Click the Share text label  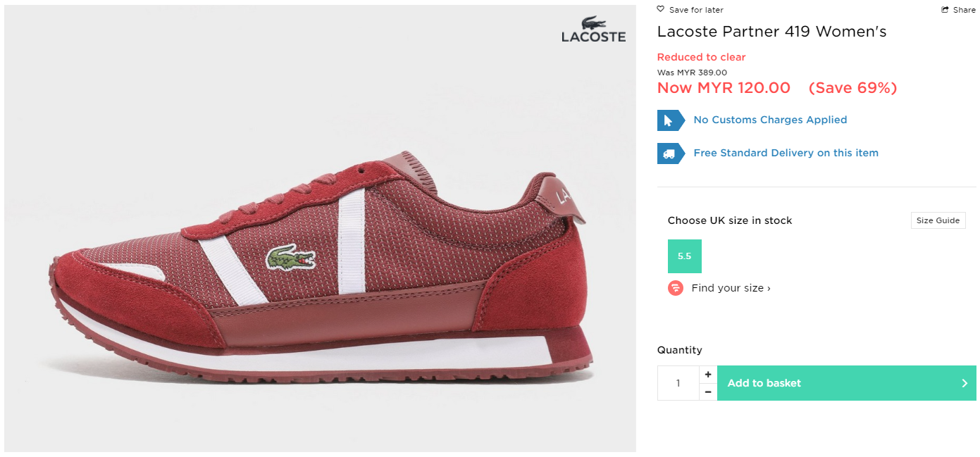click(965, 10)
